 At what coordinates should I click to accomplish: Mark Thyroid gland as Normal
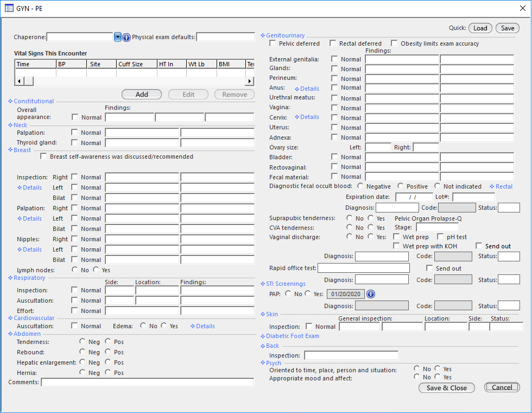(x=74, y=142)
